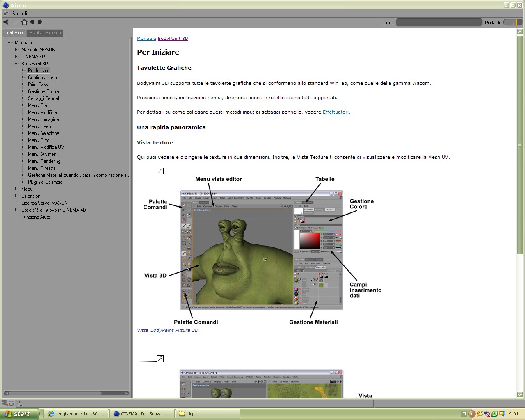Expand Cosa c'è di nuovo in CINEMA 4D
The width and height of the screenshot is (525, 420).
[x=16, y=210]
